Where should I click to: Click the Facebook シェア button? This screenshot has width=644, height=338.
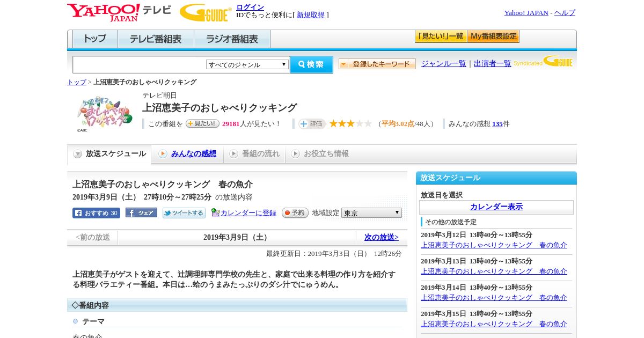(x=141, y=212)
